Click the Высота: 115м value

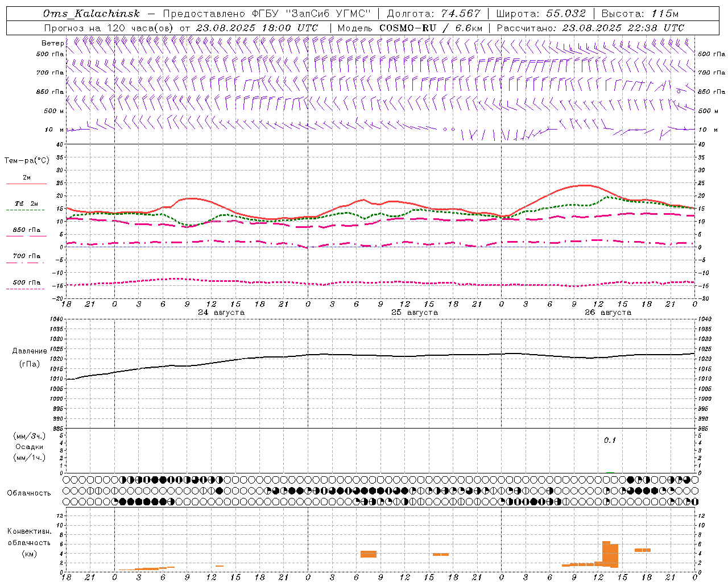[640, 14]
